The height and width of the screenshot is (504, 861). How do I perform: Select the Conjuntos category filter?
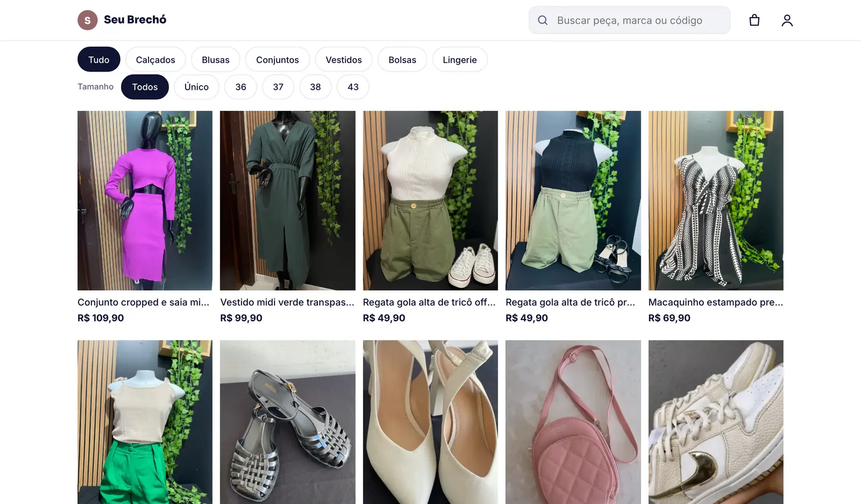click(278, 60)
